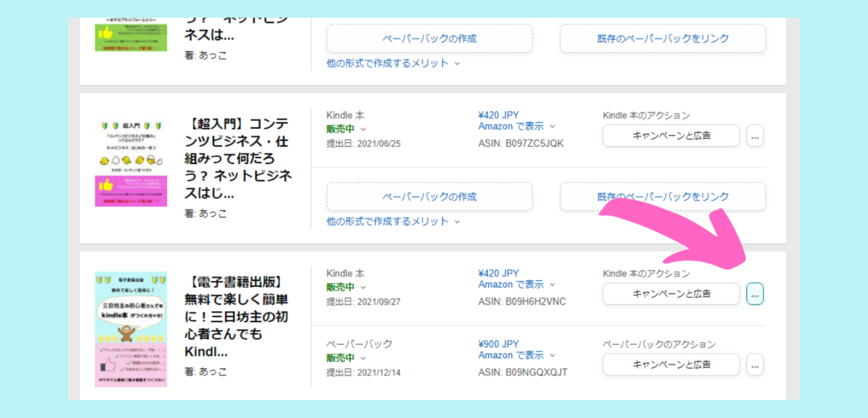Open title 【電子書籍出版】無料で楽しく簡単に book
868x418 pixels.
[x=238, y=317]
